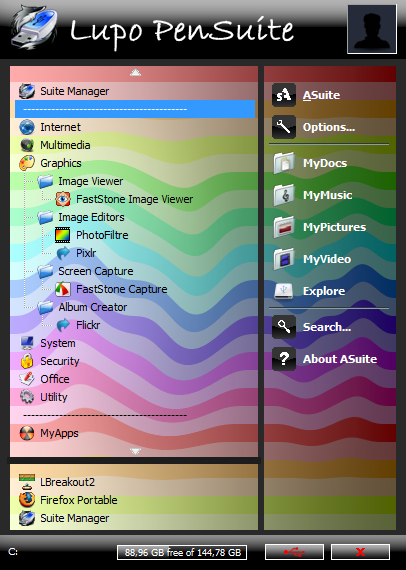Expand the System category label

pos(58,343)
